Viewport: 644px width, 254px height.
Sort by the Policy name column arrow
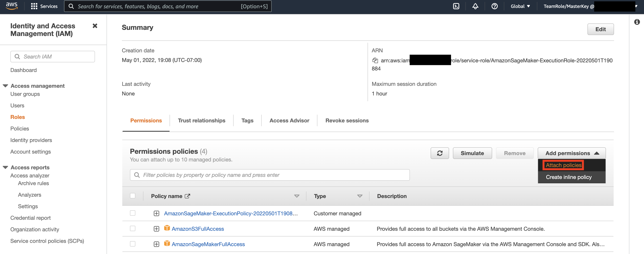point(296,196)
